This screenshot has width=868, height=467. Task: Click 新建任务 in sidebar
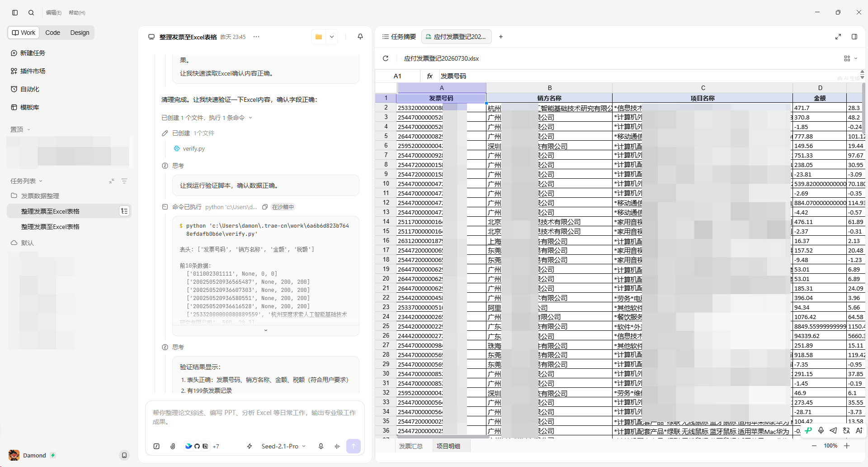[28, 53]
